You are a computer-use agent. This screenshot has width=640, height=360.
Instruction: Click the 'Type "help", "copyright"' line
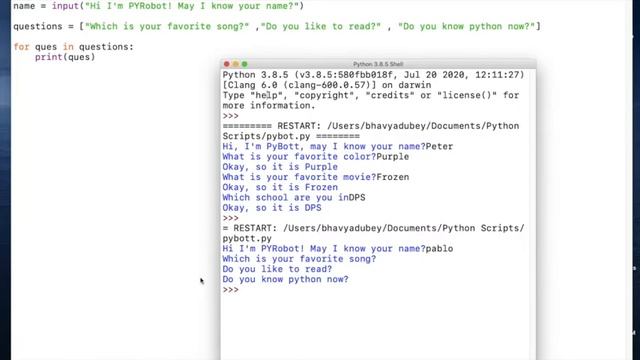[371, 96]
